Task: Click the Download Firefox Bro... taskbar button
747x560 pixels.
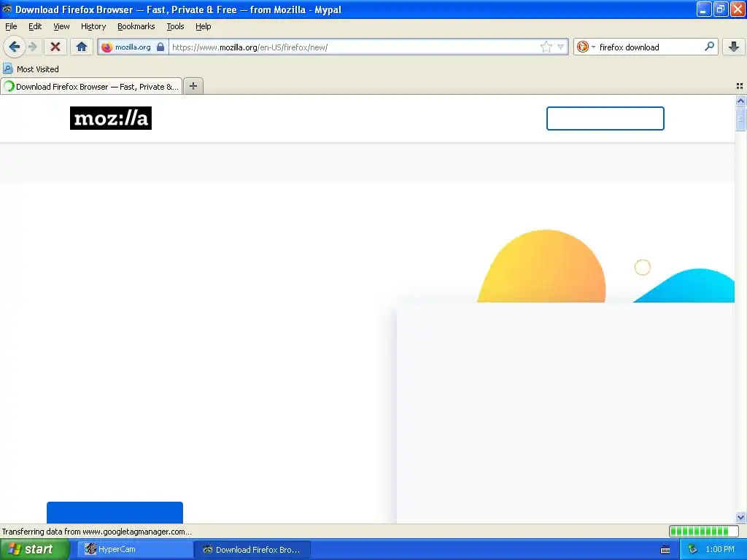Action: click(252, 550)
